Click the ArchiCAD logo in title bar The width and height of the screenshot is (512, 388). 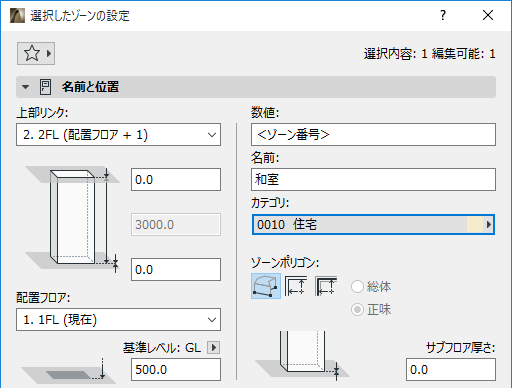click(x=17, y=15)
